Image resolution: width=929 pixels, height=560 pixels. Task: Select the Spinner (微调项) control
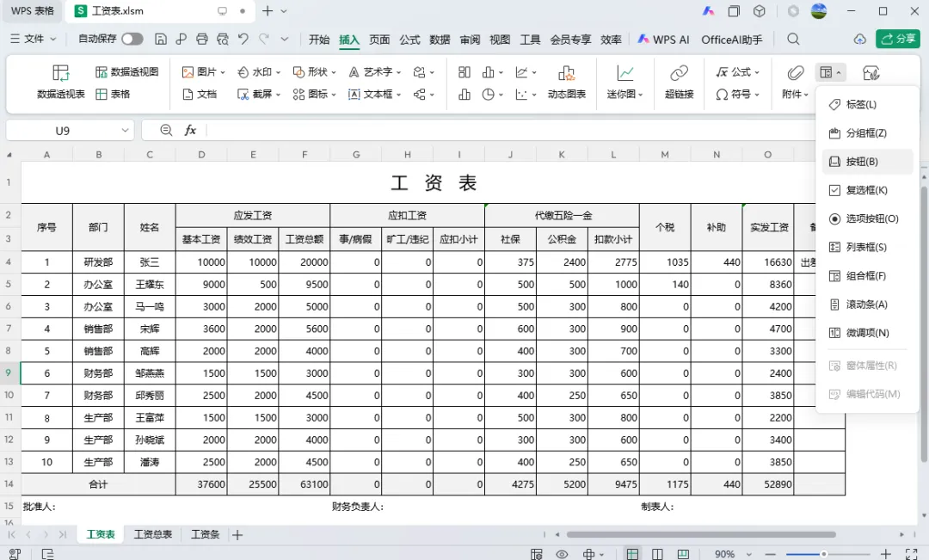coord(867,332)
